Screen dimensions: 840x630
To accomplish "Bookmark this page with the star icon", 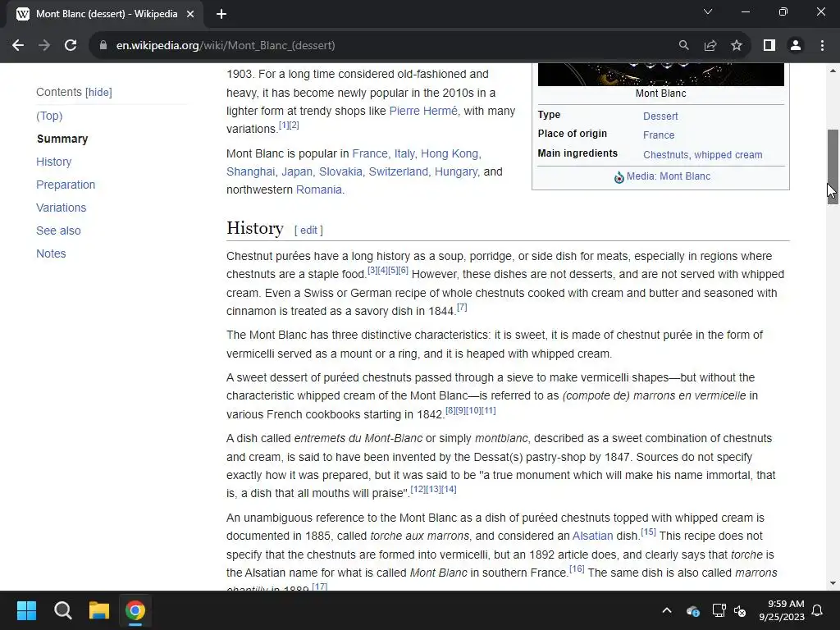I will point(737,46).
